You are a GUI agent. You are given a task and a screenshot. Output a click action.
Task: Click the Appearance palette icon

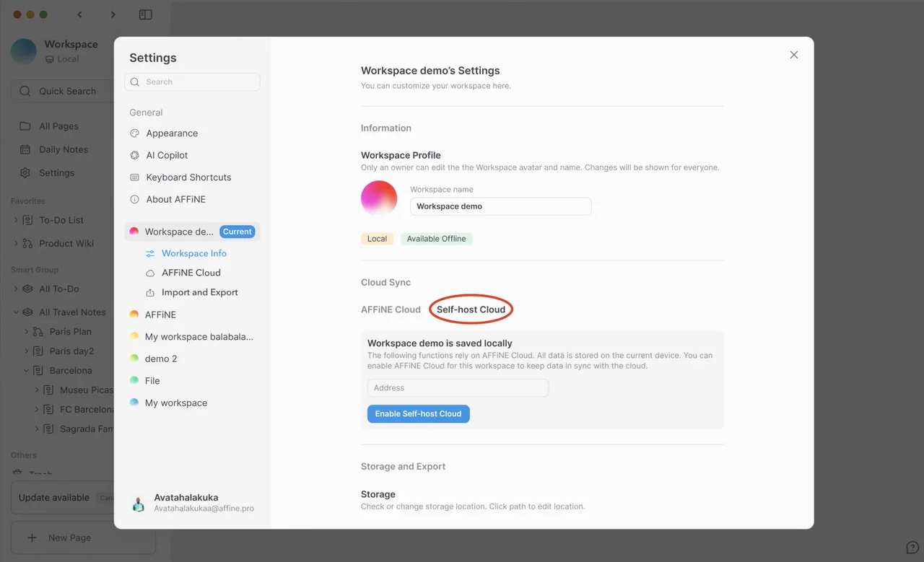click(x=134, y=133)
